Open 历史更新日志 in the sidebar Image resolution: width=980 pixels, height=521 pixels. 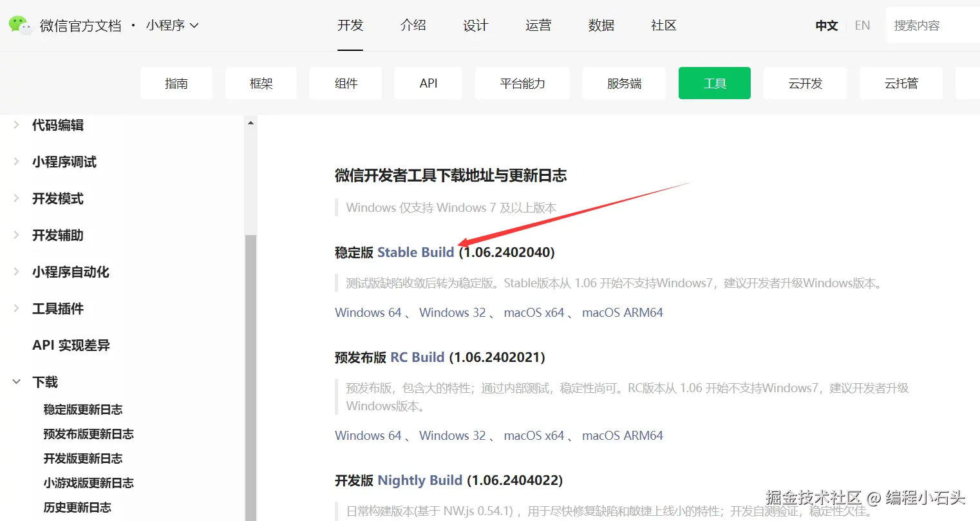coord(77,507)
